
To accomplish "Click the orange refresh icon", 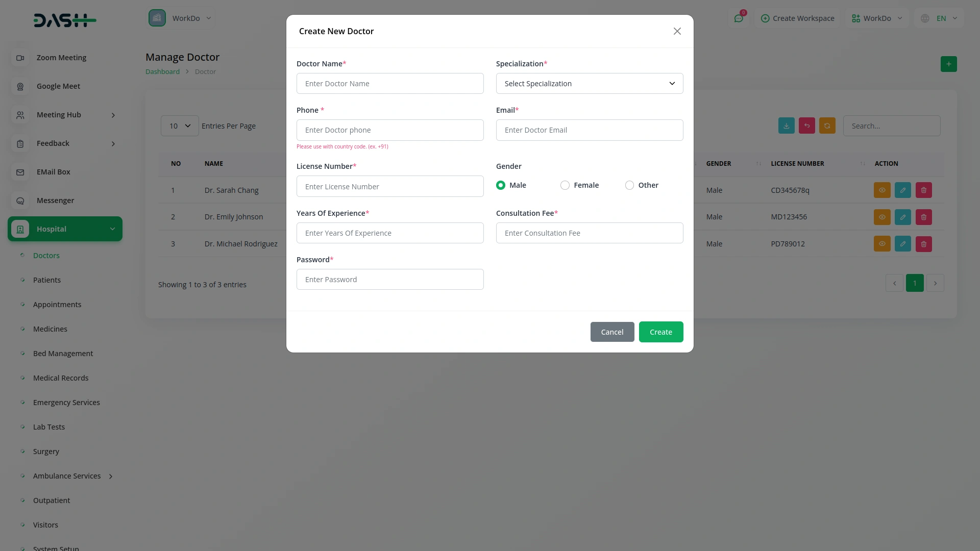I will tap(827, 126).
